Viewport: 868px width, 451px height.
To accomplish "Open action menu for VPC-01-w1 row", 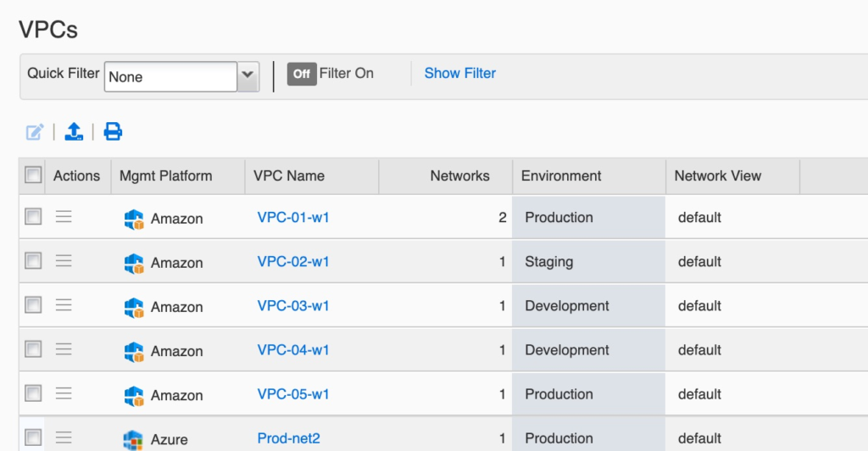I will click(64, 217).
